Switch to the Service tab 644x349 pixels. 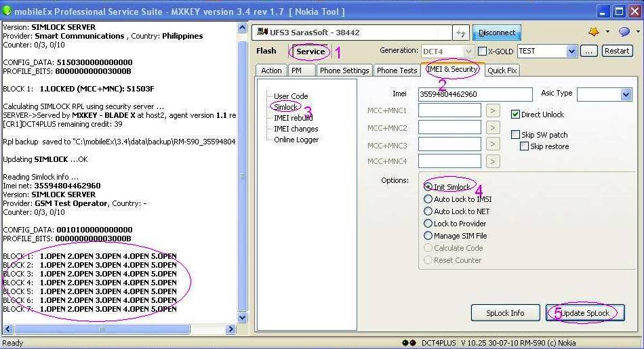pyautogui.click(x=310, y=52)
